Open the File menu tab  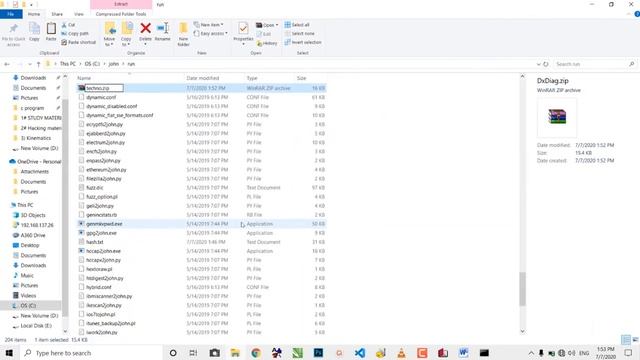point(11,14)
